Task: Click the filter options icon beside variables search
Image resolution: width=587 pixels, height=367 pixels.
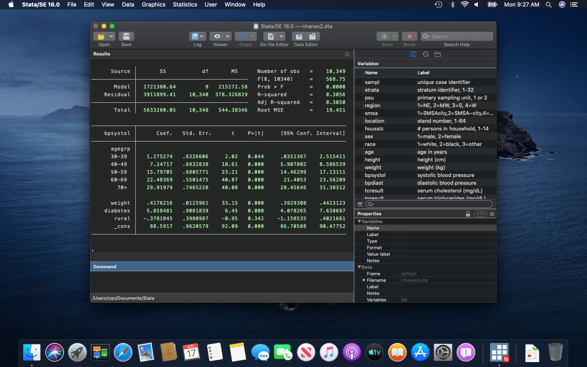Action: coord(360,204)
